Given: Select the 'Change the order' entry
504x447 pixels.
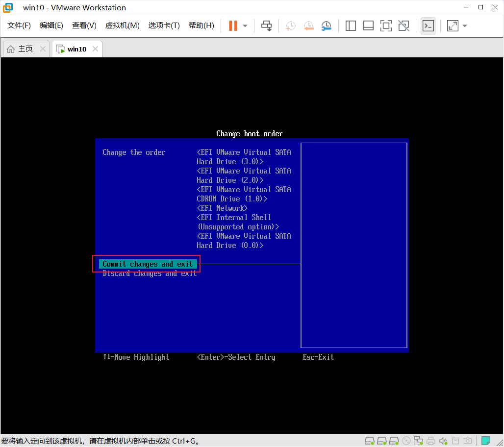Looking at the screenshot, I should tap(134, 152).
